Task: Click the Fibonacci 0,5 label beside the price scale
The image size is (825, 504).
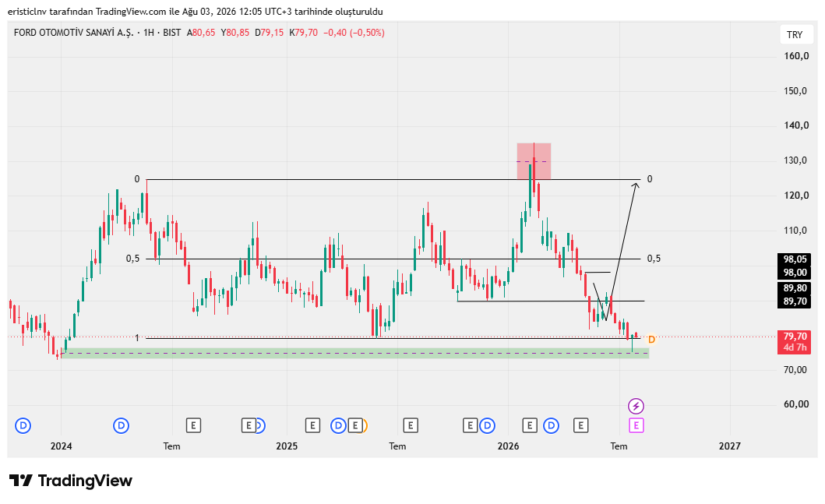Action: (654, 259)
